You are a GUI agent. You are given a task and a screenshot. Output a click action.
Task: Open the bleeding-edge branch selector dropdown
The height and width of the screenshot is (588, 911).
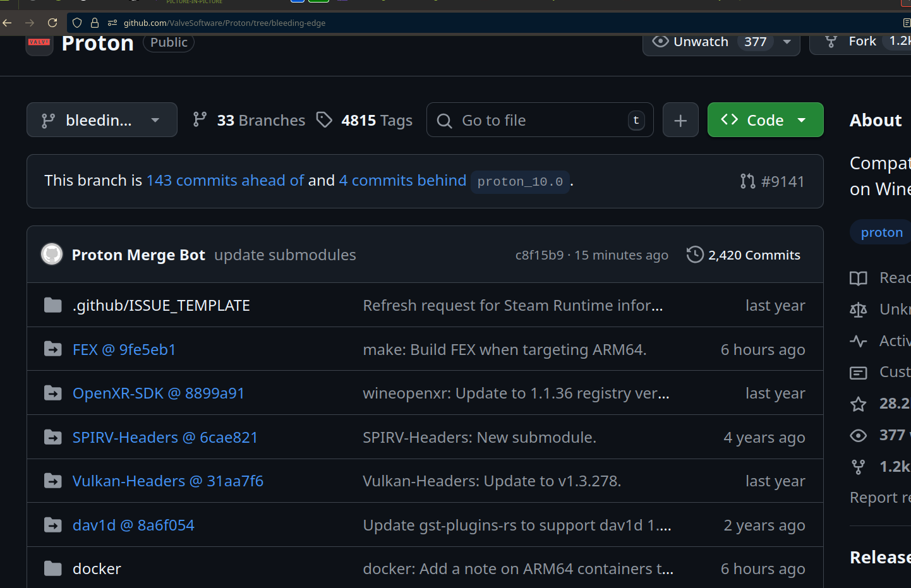point(102,120)
